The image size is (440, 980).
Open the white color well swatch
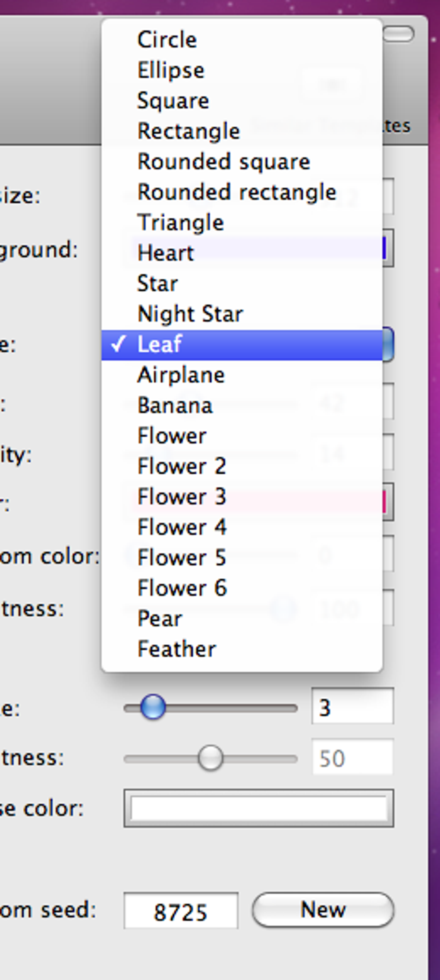258,808
